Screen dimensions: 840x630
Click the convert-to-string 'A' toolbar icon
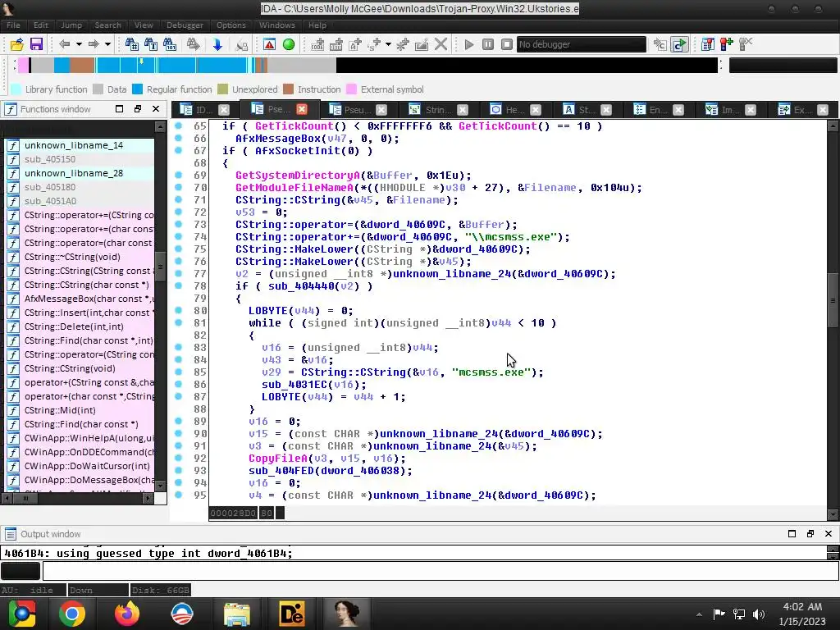355,44
